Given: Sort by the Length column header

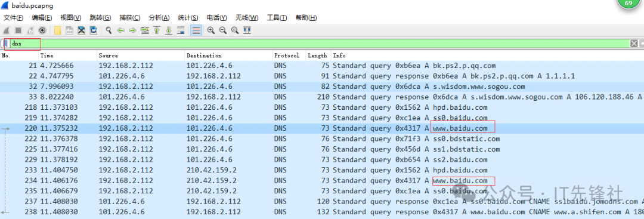Looking at the screenshot, I should click(x=318, y=55).
